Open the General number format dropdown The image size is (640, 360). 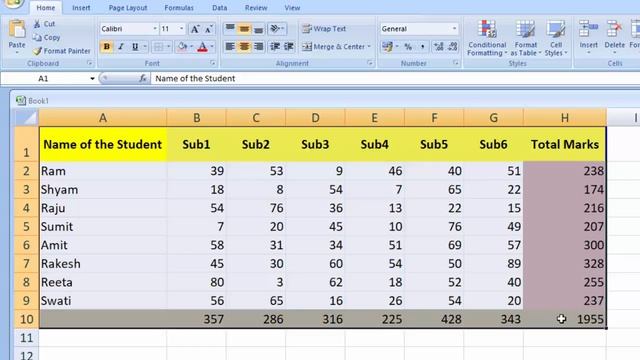(x=454, y=29)
